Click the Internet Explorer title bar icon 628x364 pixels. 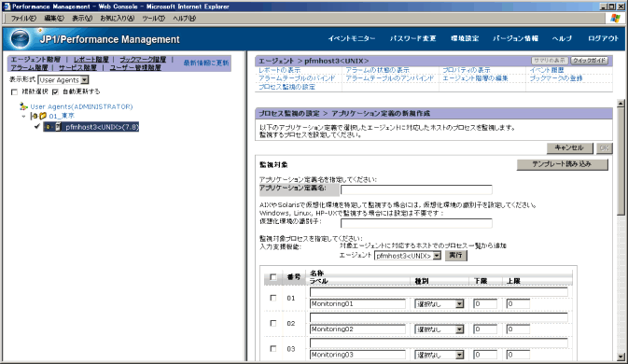(x=7, y=6)
